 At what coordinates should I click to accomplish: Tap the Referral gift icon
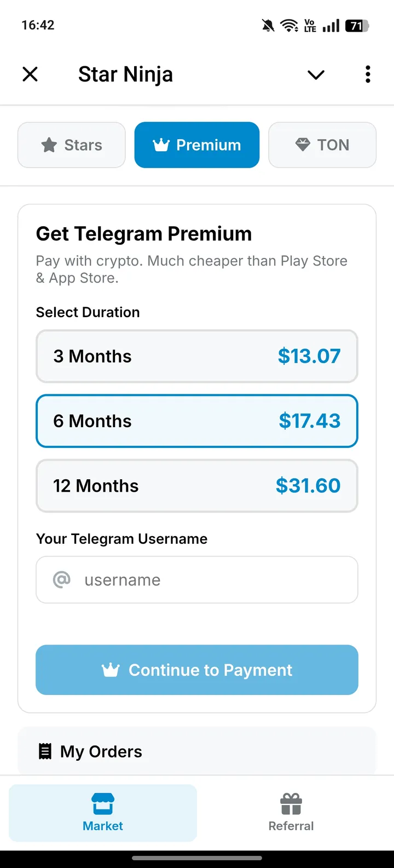click(291, 803)
